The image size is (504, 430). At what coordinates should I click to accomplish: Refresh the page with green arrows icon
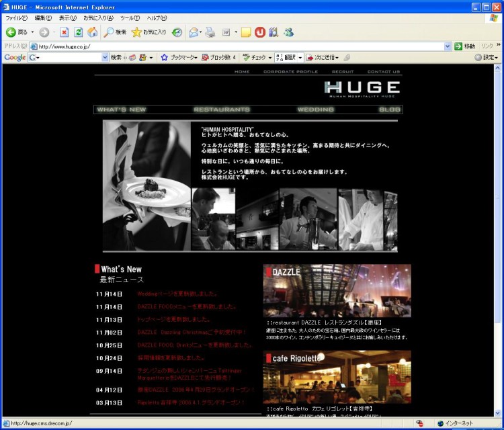(79, 32)
